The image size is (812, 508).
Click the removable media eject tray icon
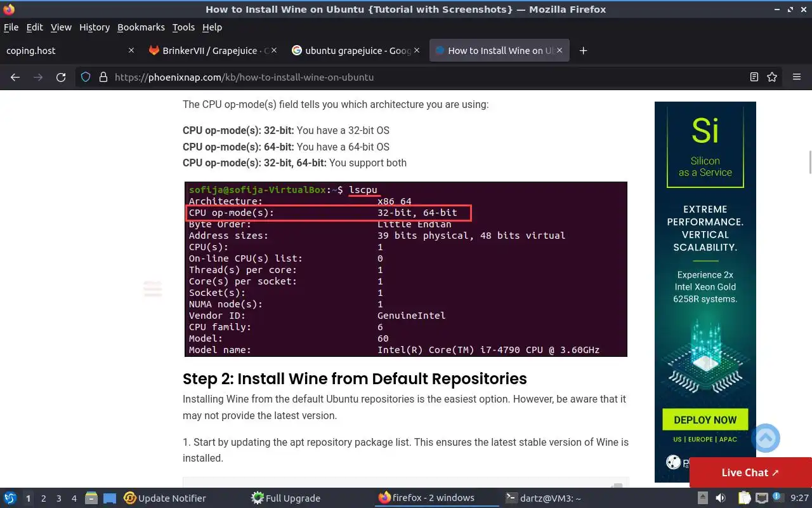tap(703, 498)
